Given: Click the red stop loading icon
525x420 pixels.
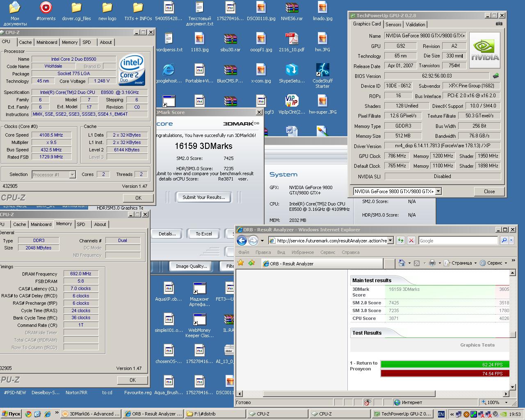Looking at the screenshot, I should [411, 241].
